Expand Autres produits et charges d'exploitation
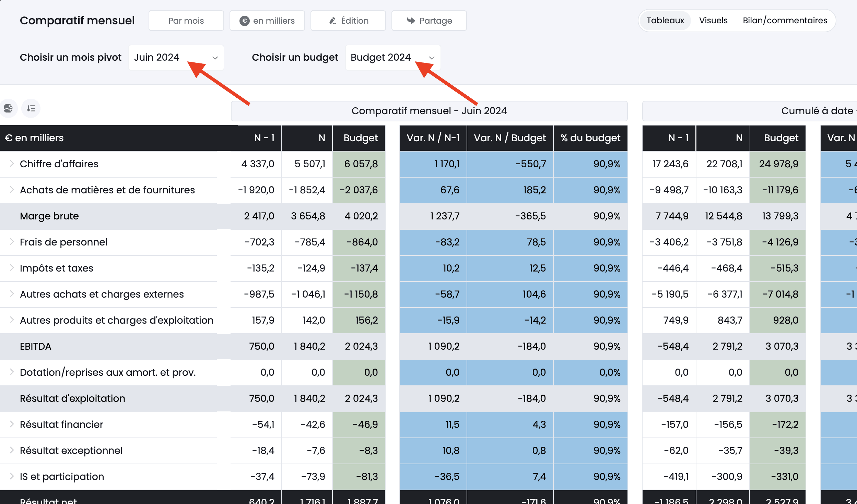 (12, 320)
